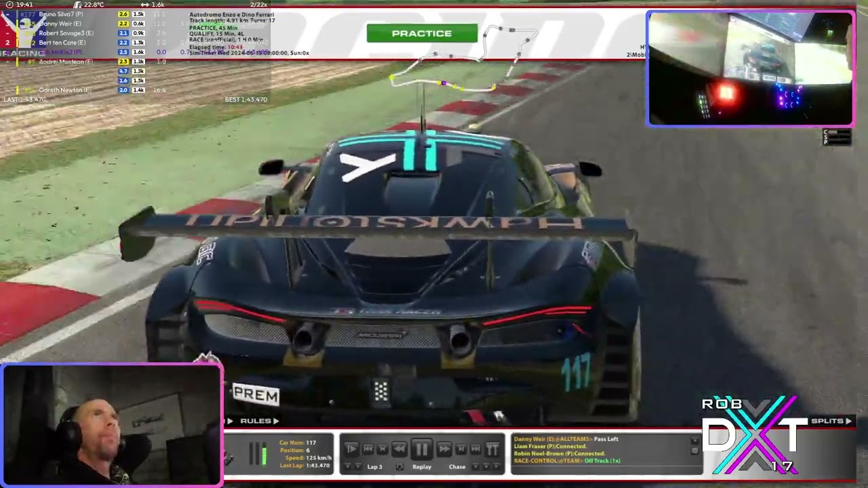Expand the SPLITS panel
The width and height of the screenshot is (868, 488).
(x=831, y=421)
